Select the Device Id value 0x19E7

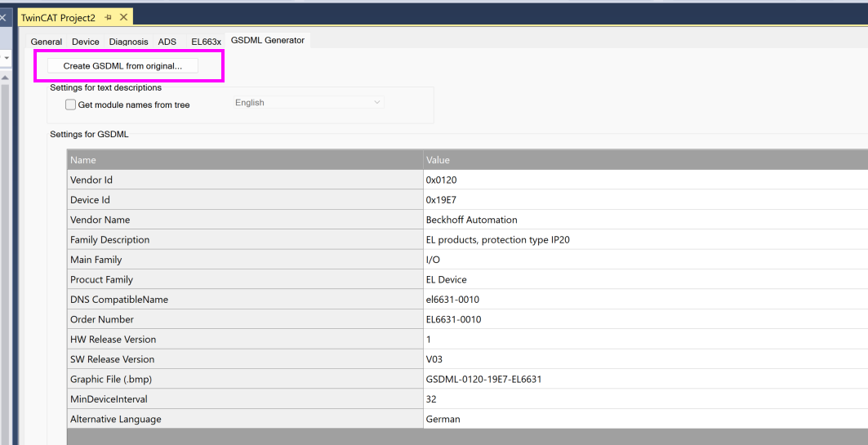tap(645, 200)
